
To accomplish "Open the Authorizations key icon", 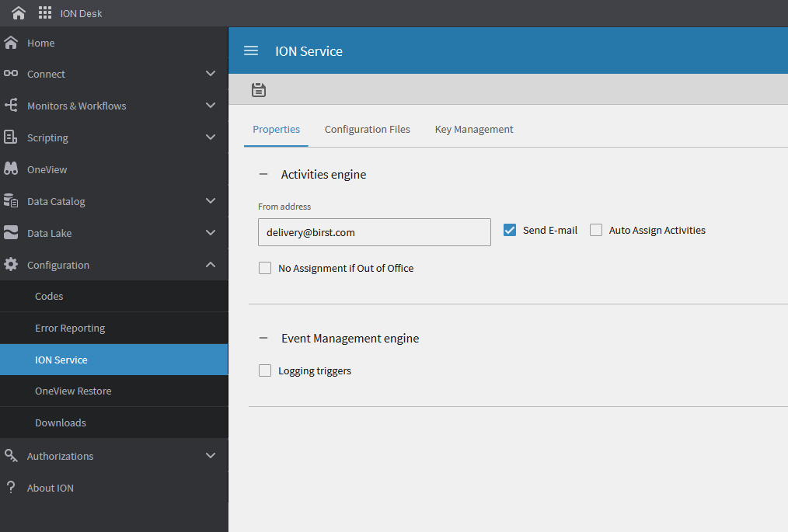I will click(x=12, y=455).
